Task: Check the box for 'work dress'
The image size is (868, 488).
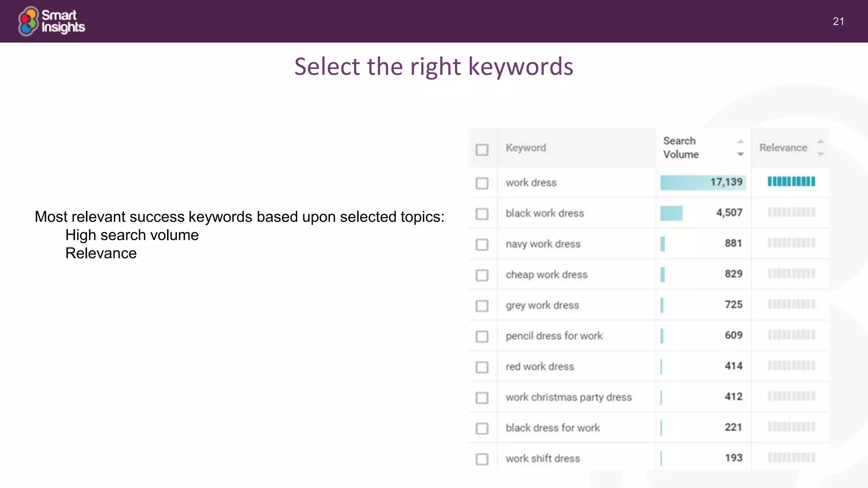Action: (482, 183)
